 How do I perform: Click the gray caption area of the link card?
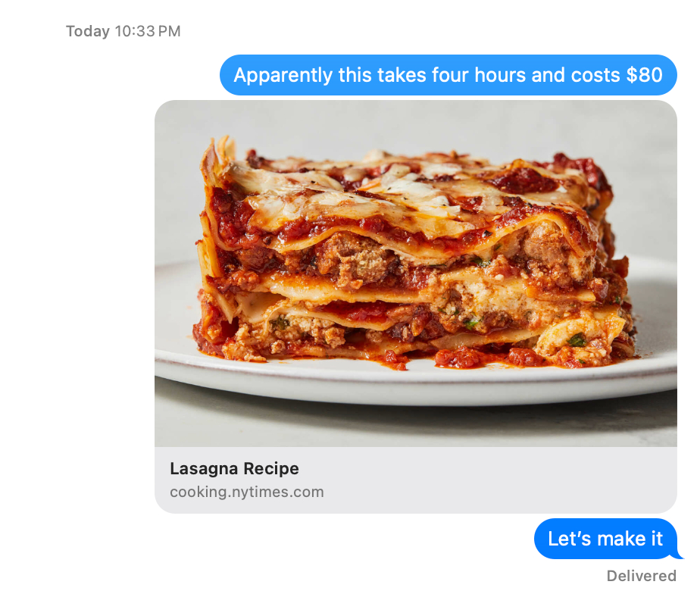[x=416, y=480]
